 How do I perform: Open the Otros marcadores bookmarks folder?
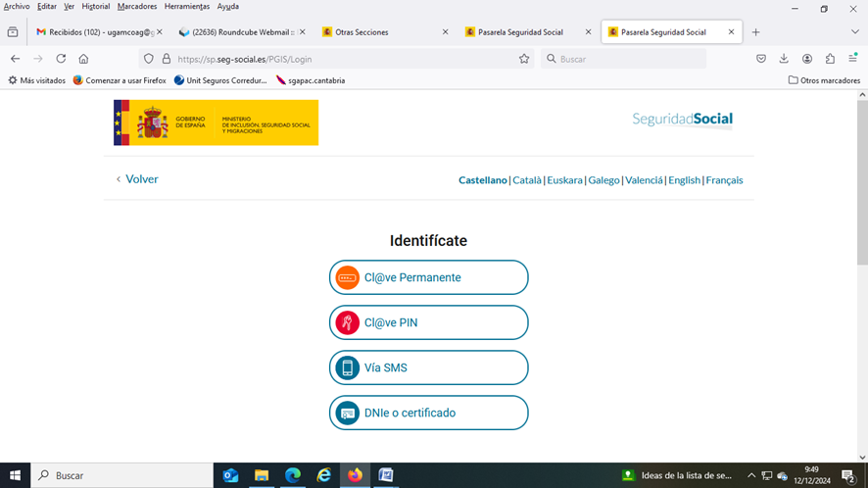coord(824,80)
